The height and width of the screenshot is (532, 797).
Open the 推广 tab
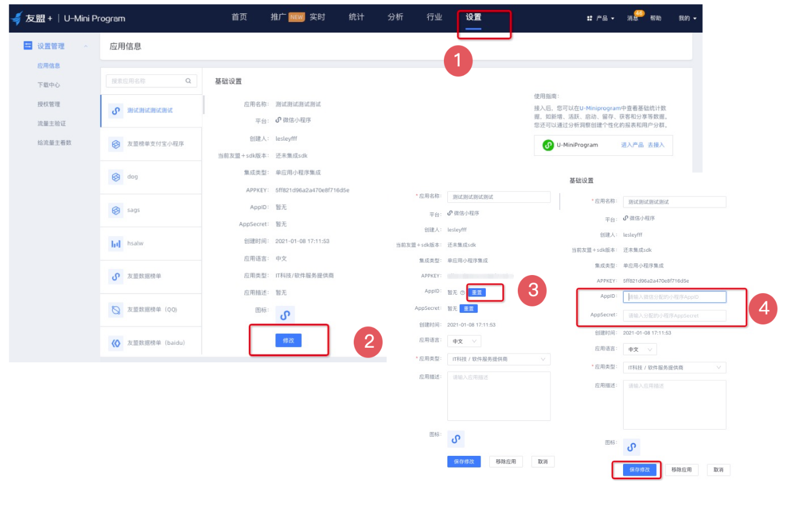pos(278,17)
